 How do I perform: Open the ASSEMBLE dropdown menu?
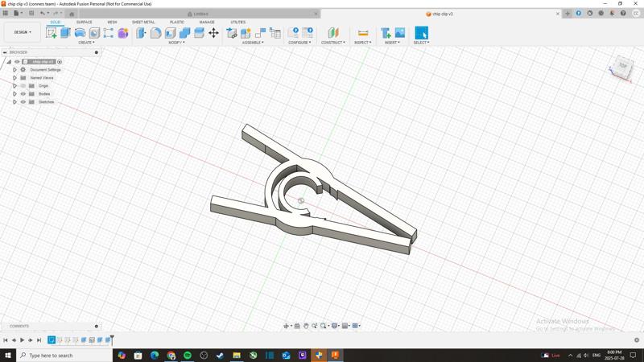tap(253, 43)
